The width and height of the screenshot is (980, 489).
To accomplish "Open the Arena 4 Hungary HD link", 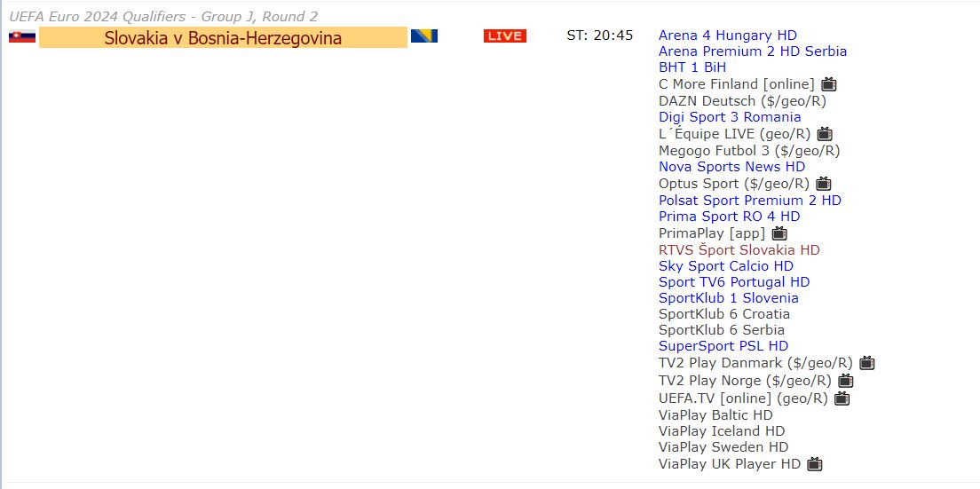I will (727, 35).
